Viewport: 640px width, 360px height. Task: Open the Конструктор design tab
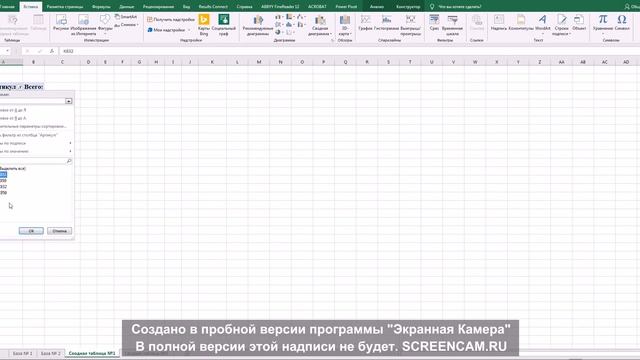[x=408, y=7]
